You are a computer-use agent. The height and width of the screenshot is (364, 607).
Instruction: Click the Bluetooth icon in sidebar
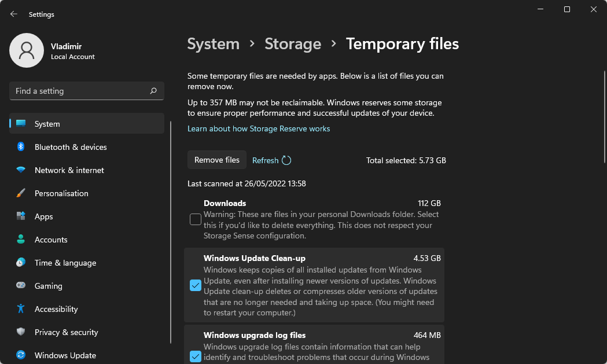[21, 147]
